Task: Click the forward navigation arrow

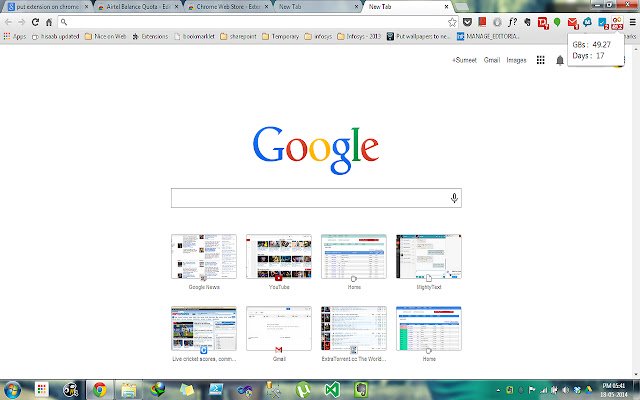Action: (x=21, y=22)
